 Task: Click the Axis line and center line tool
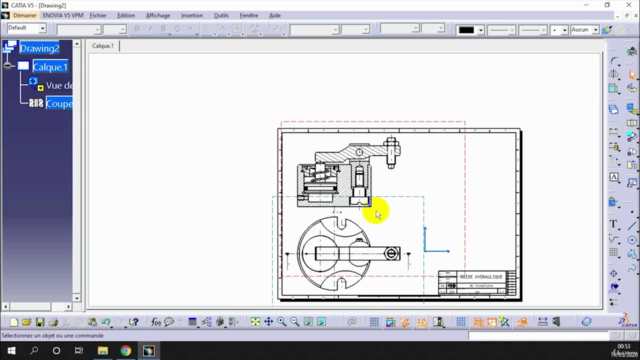tap(613, 274)
